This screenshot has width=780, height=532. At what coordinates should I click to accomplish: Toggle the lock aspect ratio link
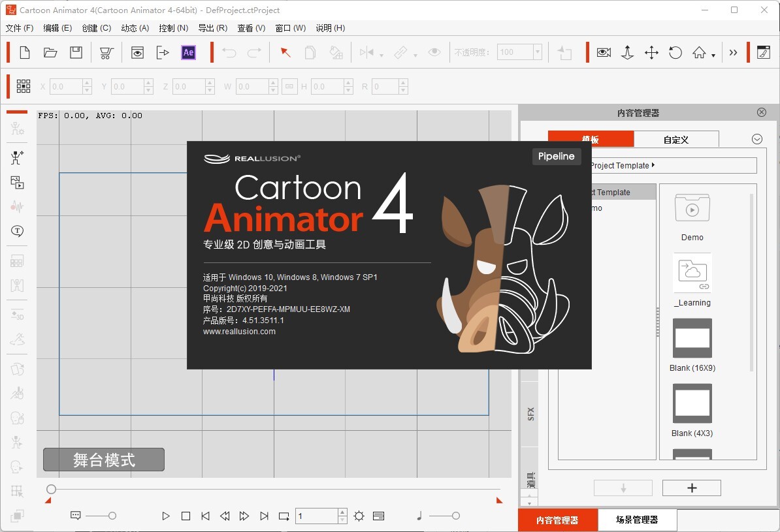pyautogui.click(x=289, y=87)
